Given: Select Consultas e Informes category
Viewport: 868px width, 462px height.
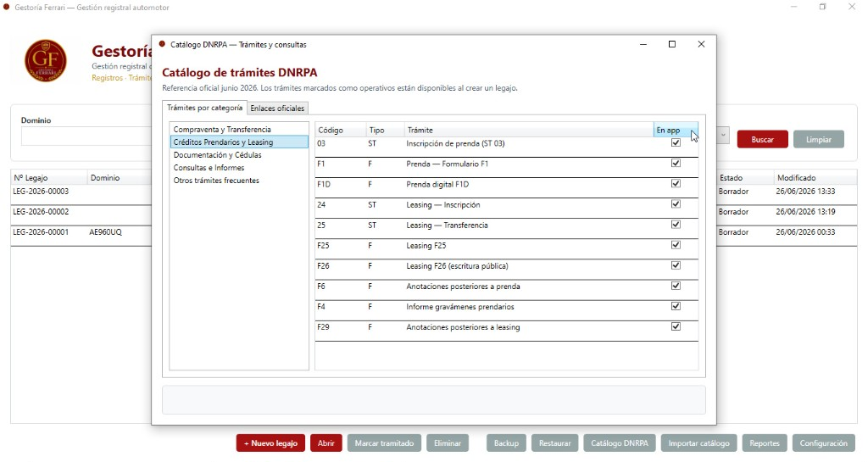Looking at the screenshot, I should (x=238, y=168).
